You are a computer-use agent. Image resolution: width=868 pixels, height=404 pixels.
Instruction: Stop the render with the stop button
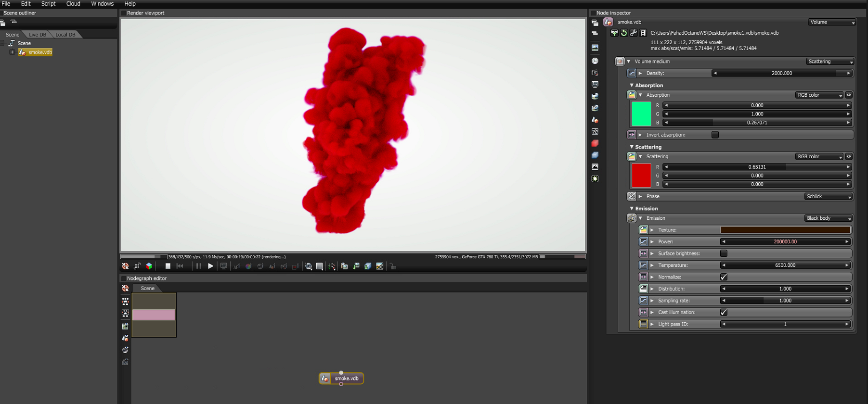pyautogui.click(x=168, y=266)
